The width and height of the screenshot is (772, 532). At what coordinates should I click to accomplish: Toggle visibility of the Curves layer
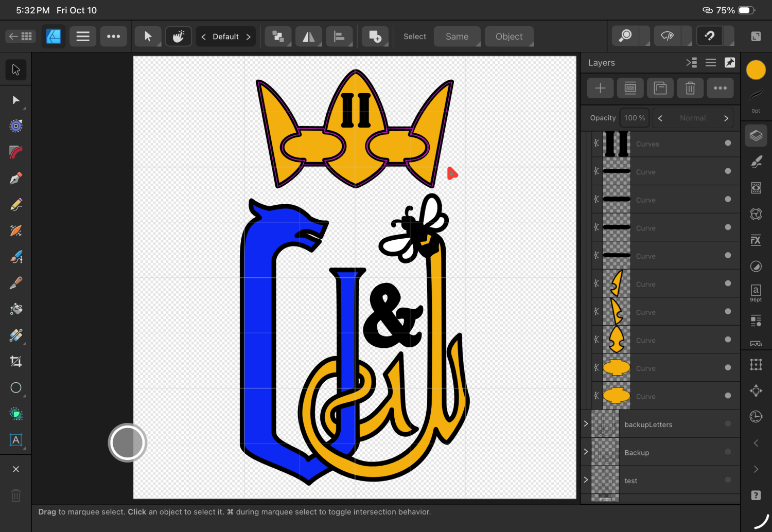click(728, 143)
